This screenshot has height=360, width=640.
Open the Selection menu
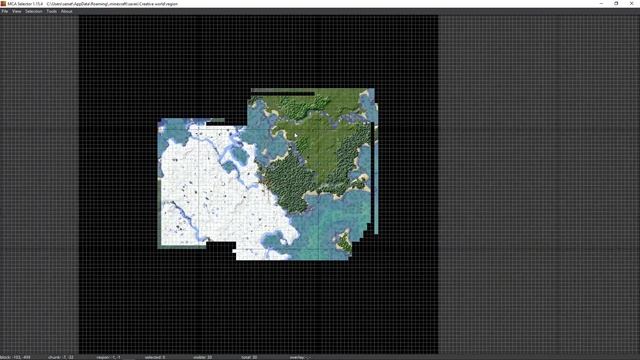pyautogui.click(x=34, y=11)
